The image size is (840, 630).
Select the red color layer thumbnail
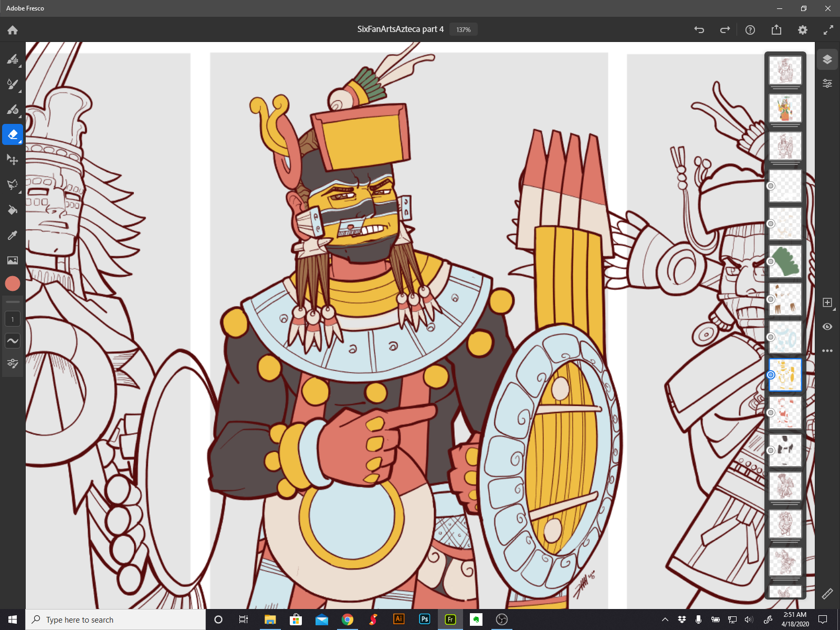[785, 412]
